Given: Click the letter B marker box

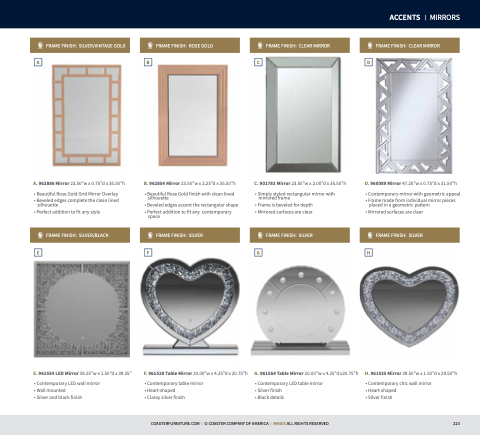Looking at the screenshot, I should click(148, 62).
